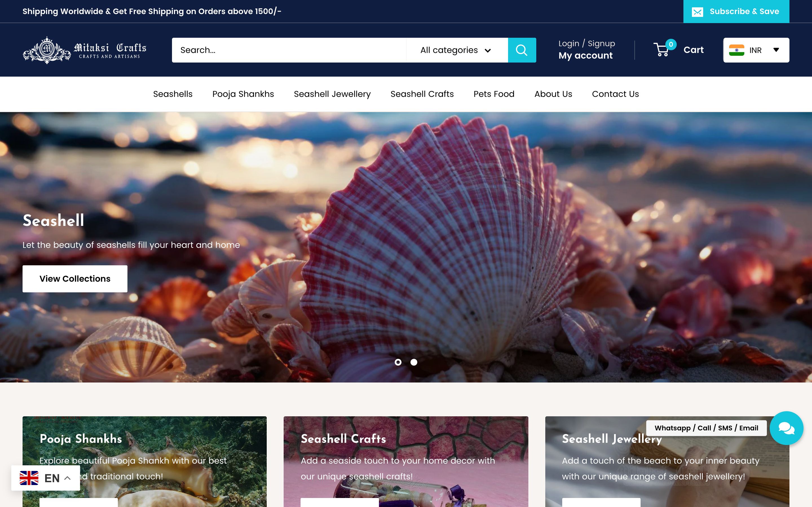Open the Seashells menu item
The height and width of the screenshot is (507, 812).
pyautogui.click(x=173, y=94)
